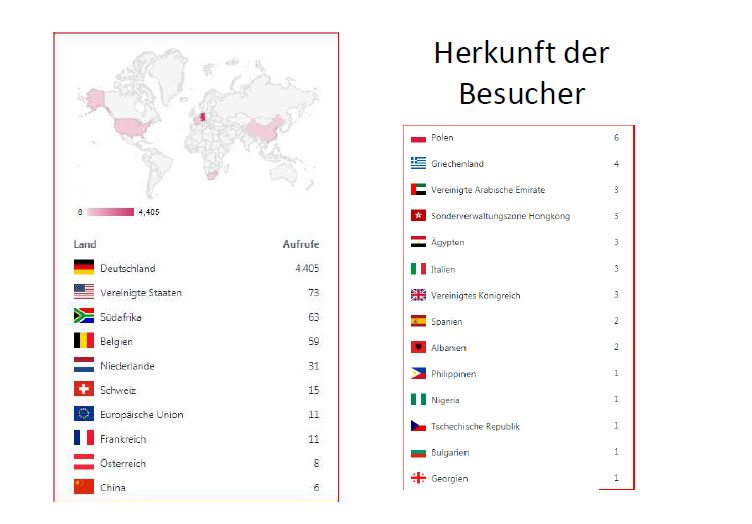This screenshot has height=524, width=752.
Task: Click the value '15' for Schweiz
Action: (314, 390)
